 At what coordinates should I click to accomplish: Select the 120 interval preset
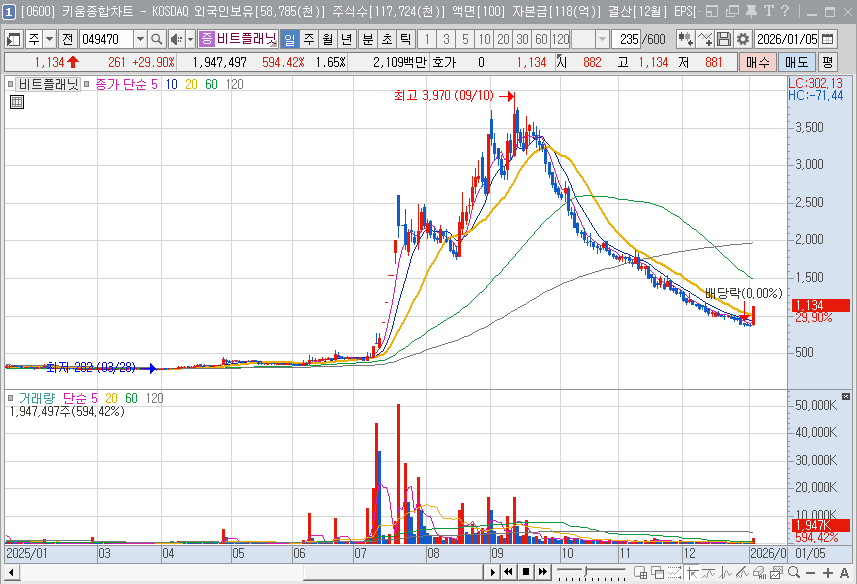[560, 39]
